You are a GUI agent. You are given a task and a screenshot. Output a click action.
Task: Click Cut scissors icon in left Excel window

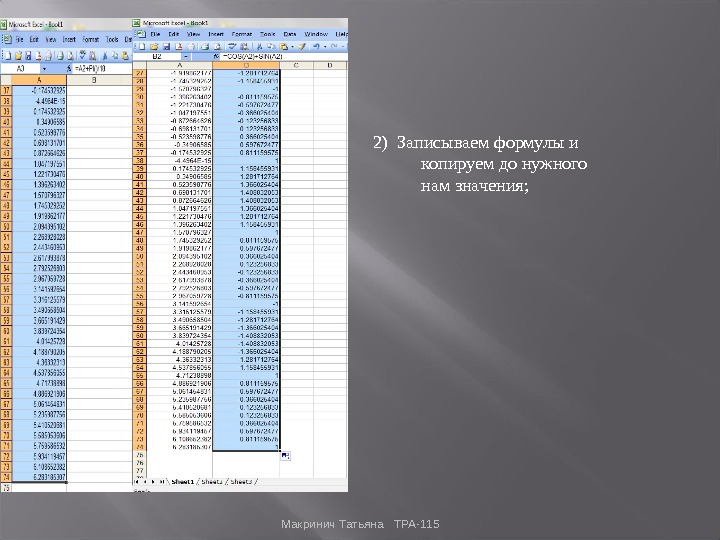tap(105, 56)
